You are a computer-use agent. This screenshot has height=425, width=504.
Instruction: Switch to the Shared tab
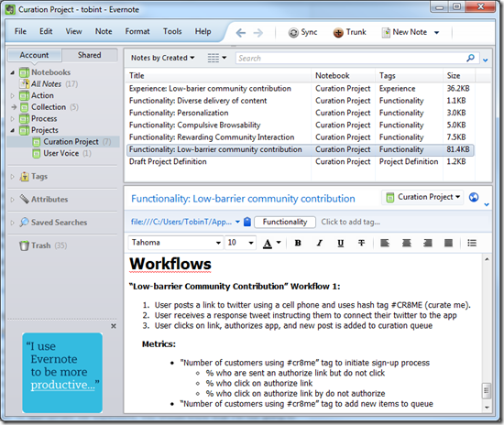90,55
